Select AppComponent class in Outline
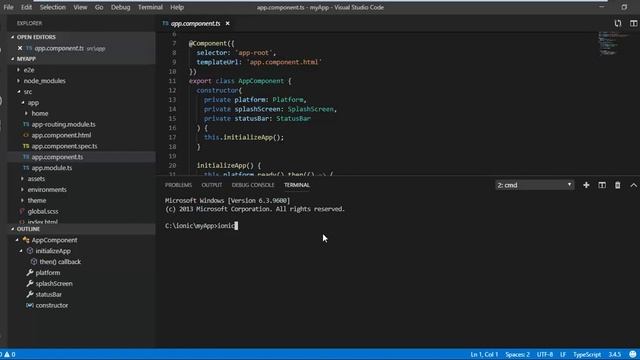Image resolution: width=640 pixels, height=360 pixels. click(54, 240)
